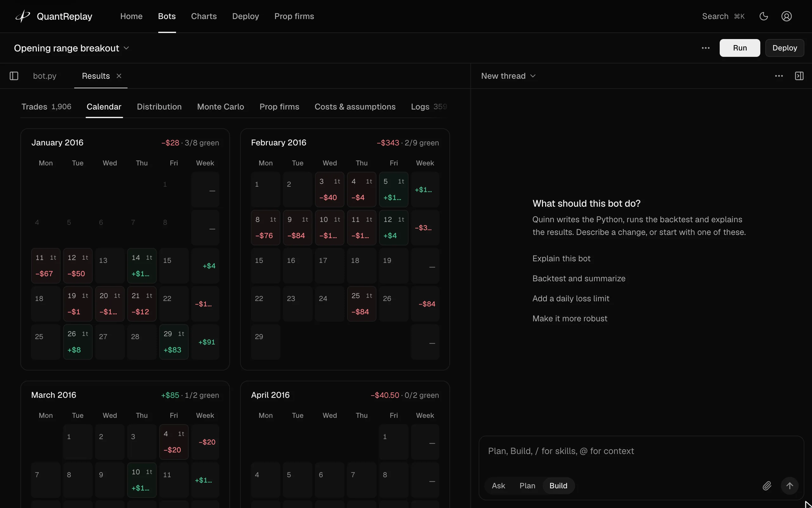Open the Logs tab
This screenshot has width=812, height=508.
[429, 106]
